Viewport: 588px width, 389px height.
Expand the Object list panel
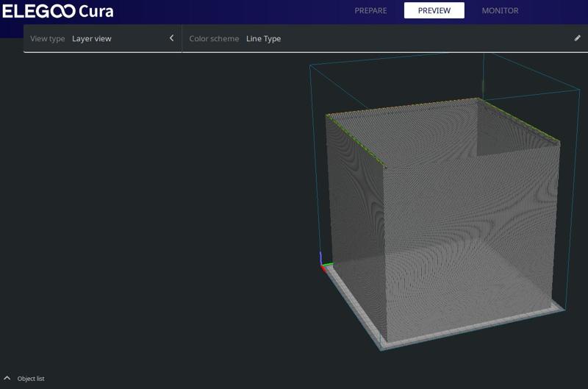click(x=7, y=378)
